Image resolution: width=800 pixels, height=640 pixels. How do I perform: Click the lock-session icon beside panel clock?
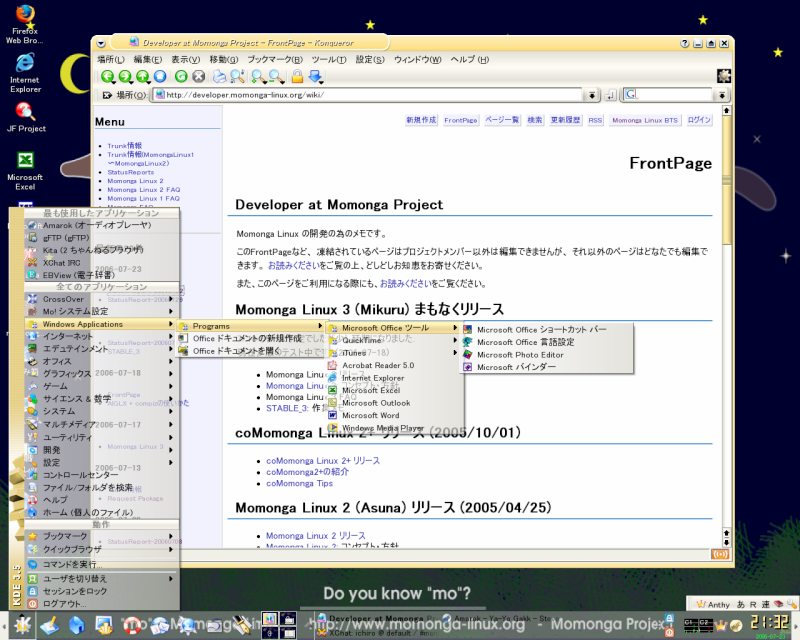[x=669, y=619]
